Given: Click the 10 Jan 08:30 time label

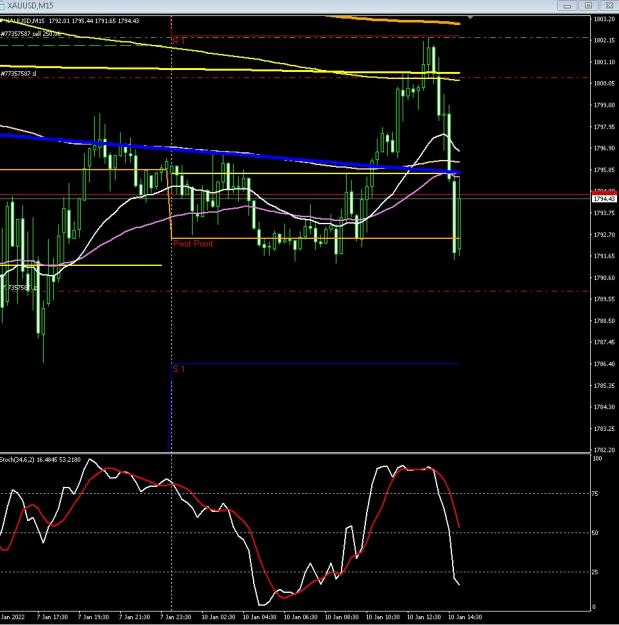Looking at the screenshot, I should [341, 617].
